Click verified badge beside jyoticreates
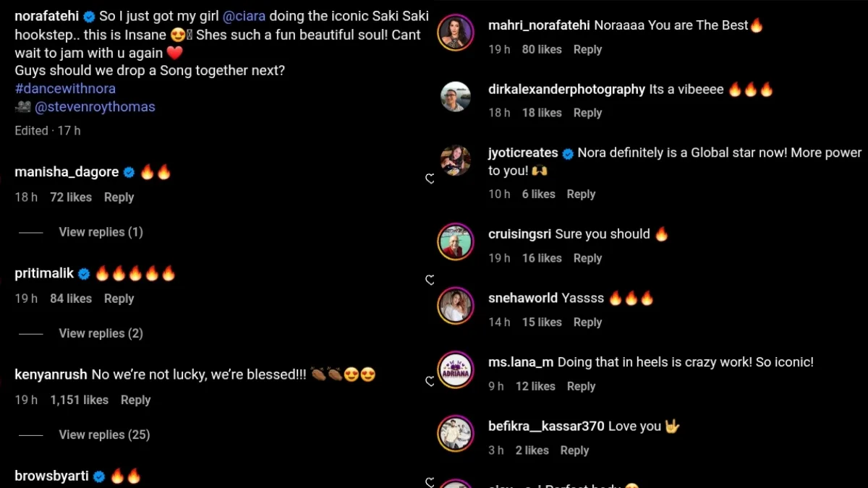868x488 pixels. pos(568,153)
